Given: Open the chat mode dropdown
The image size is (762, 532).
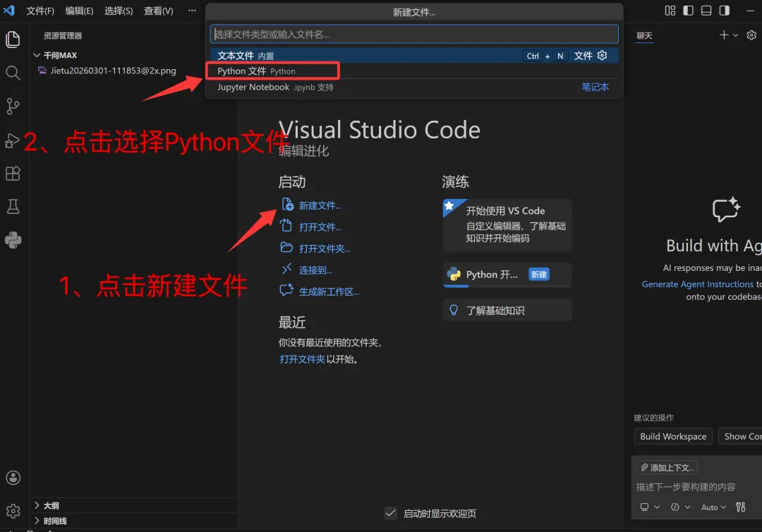Looking at the screenshot, I should (x=680, y=507).
